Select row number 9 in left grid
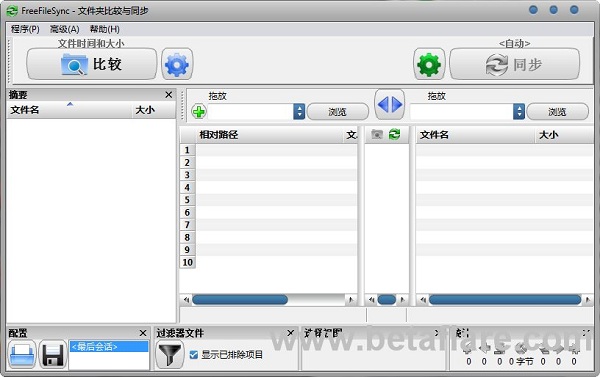Viewport: 600px width, 377px height. click(187, 250)
